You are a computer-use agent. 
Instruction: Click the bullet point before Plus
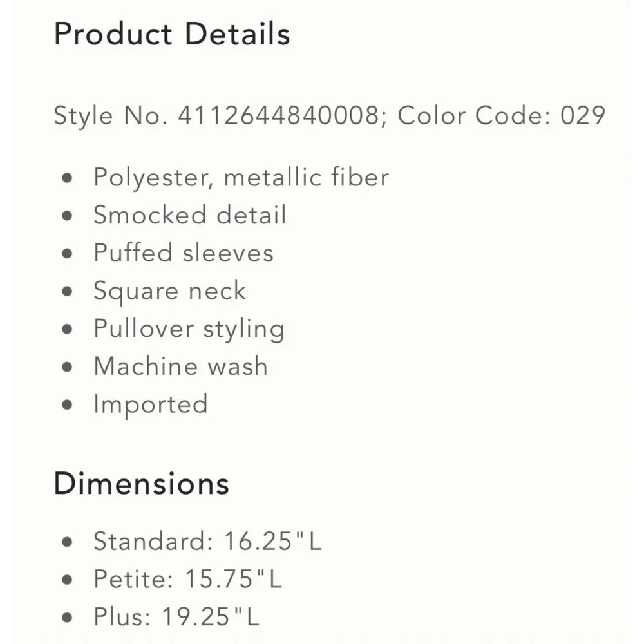coord(68,618)
